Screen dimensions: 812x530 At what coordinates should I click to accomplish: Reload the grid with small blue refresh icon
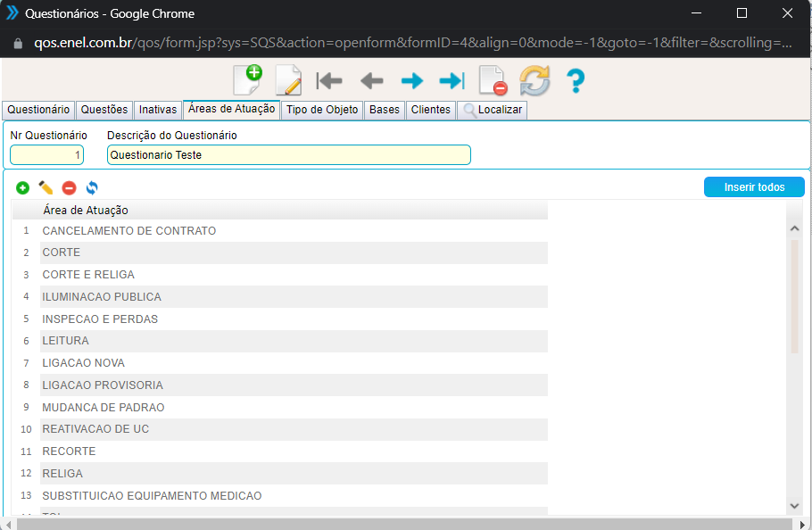coord(92,188)
